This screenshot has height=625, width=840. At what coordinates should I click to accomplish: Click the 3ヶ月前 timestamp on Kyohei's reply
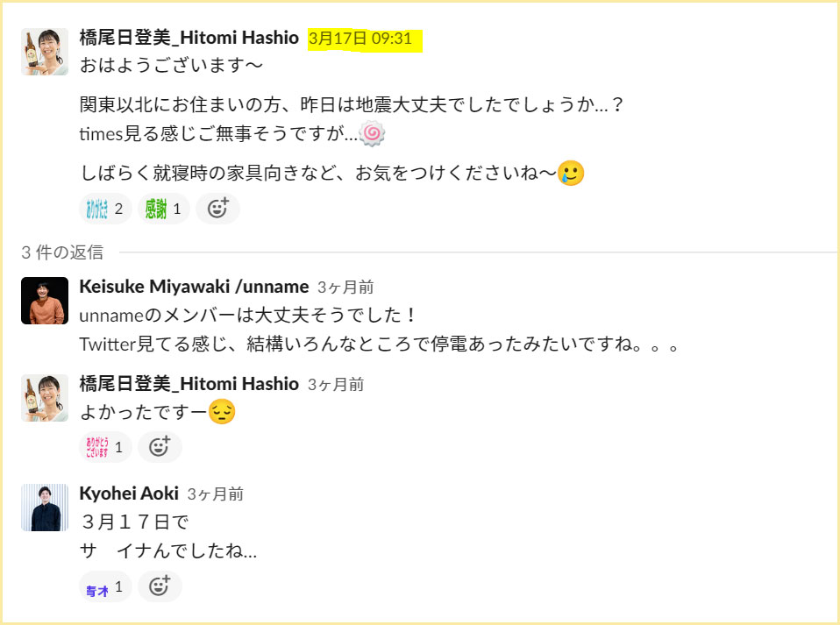pyautogui.click(x=216, y=494)
